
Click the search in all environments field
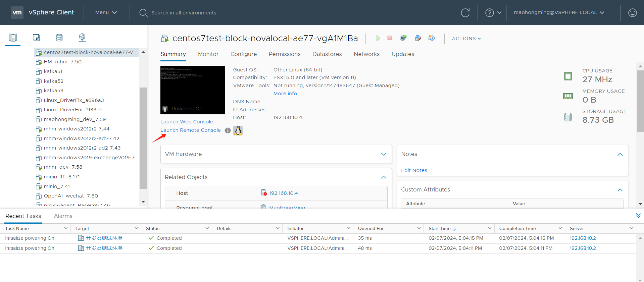pyautogui.click(x=184, y=13)
